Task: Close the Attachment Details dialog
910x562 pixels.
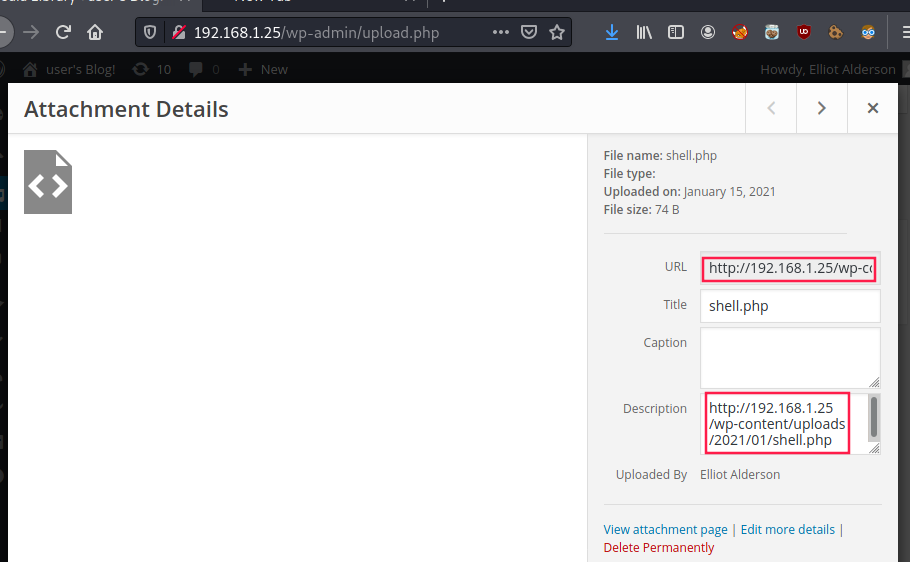Action: pos(872,108)
